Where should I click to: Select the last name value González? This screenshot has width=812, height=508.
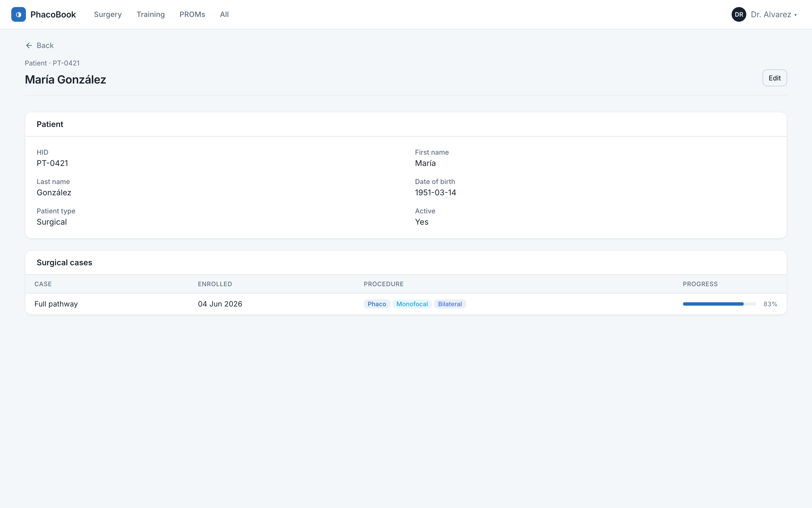point(54,192)
